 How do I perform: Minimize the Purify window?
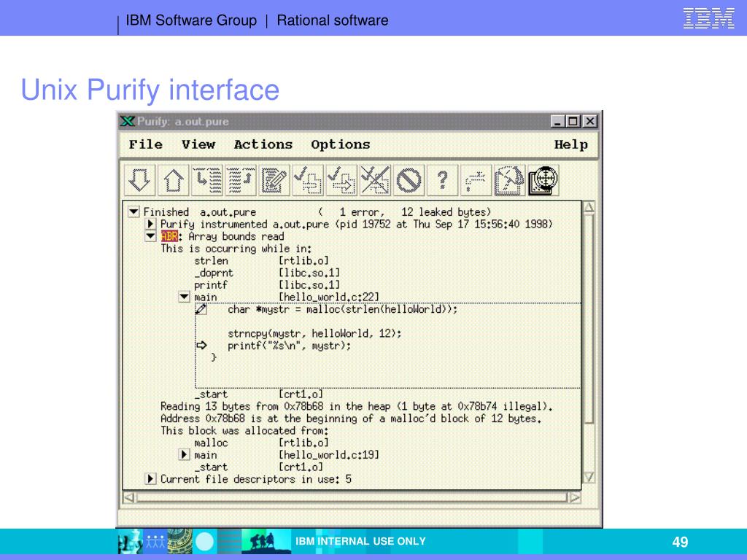[x=558, y=122]
